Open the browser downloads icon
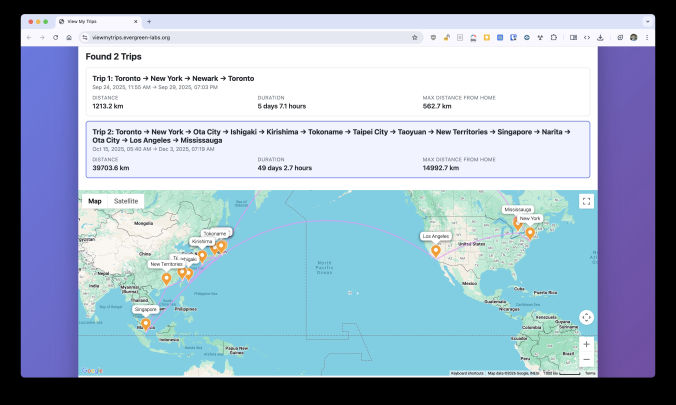 click(x=600, y=37)
